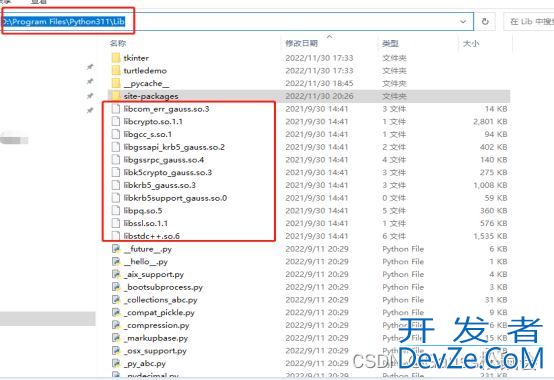Click the _compression.py Python file icon
The width and height of the screenshot is (554, 380).
click(x=116, y=325)
